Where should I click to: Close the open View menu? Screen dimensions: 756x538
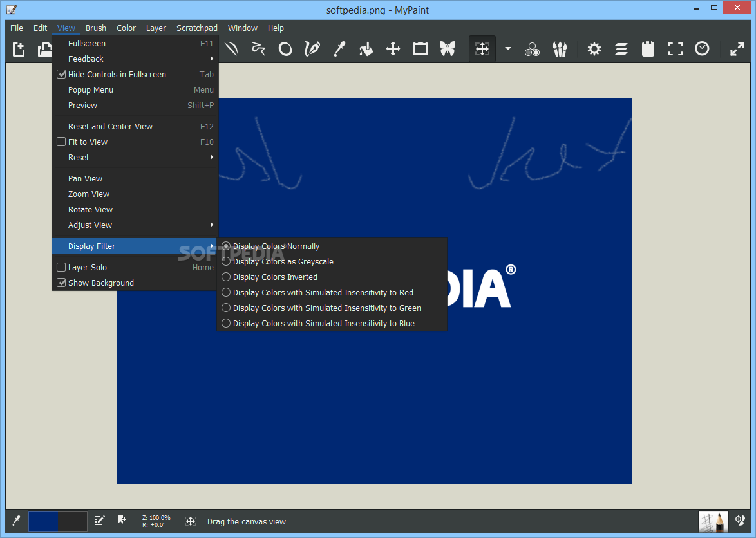66,28
